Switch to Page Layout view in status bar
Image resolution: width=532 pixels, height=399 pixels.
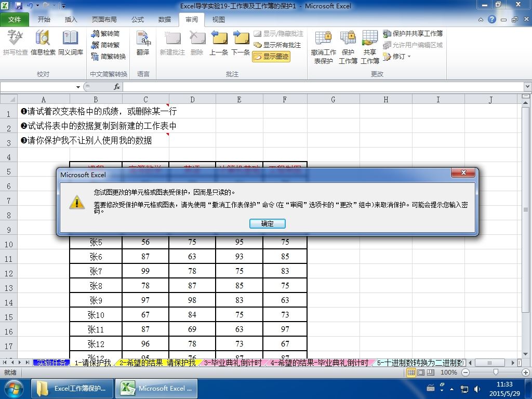pos(421,373)
